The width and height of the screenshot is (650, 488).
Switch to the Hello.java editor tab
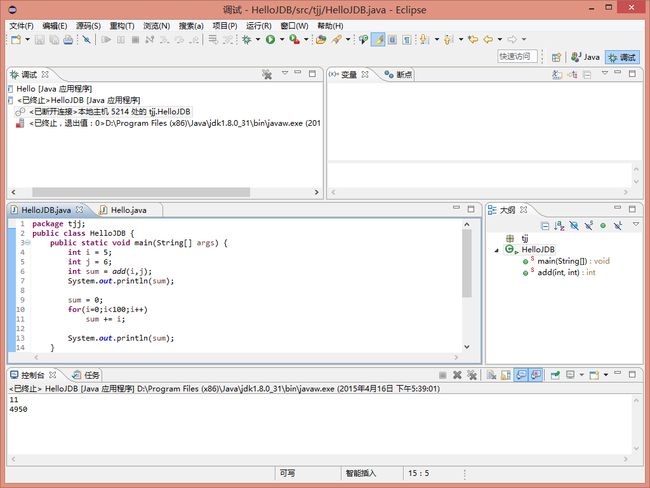click(x=128, y=210)
